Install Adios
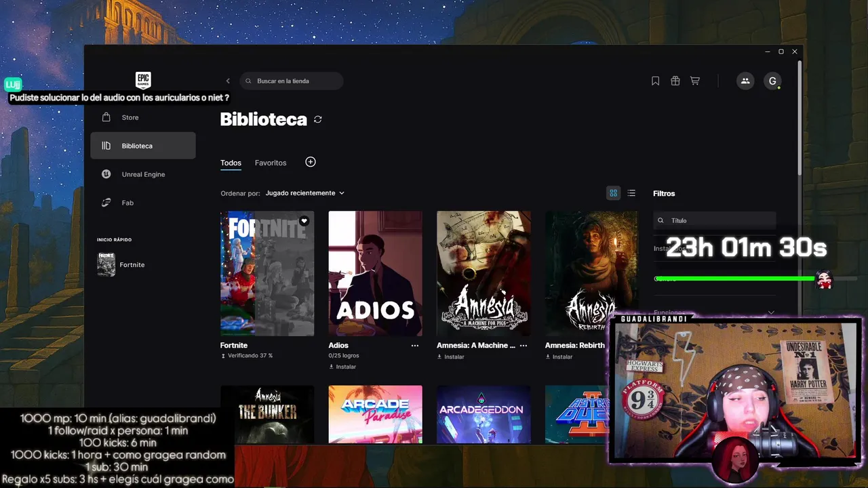 tap(342, 367)
